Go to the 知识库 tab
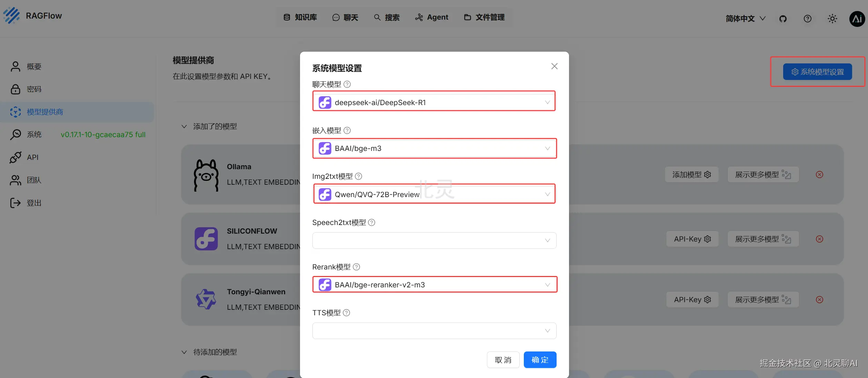Screen dimensions: 868x378 (x=300, y=17)
